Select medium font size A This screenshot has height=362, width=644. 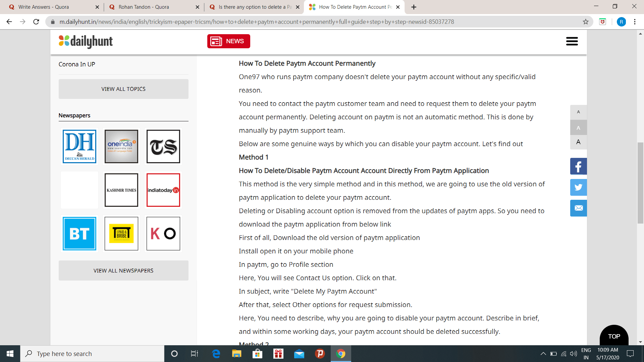(578, 128)
